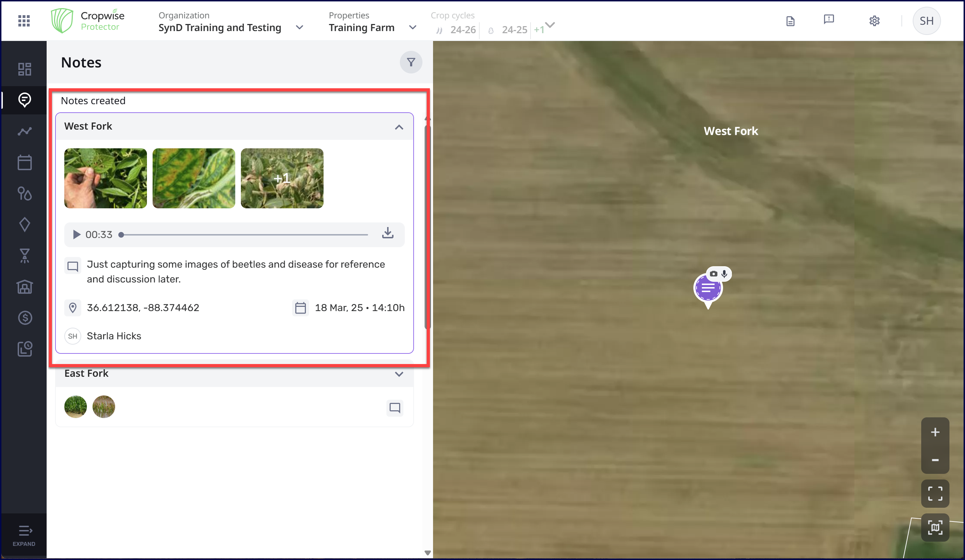965x560 pixels.
Task: Click the dollar sign finance icon
Action: click(x=24, y=318)
